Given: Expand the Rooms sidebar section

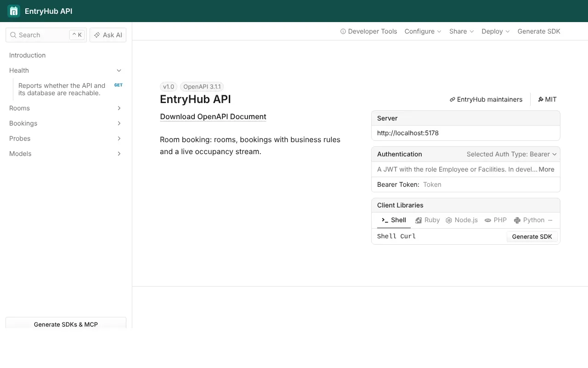Looking at the screenshot, I should coord(119,108).
